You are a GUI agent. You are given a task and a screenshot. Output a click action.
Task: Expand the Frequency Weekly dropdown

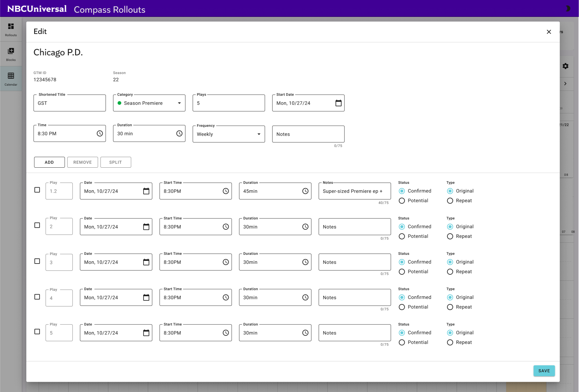pyautogui.click(x=229, y=134)
